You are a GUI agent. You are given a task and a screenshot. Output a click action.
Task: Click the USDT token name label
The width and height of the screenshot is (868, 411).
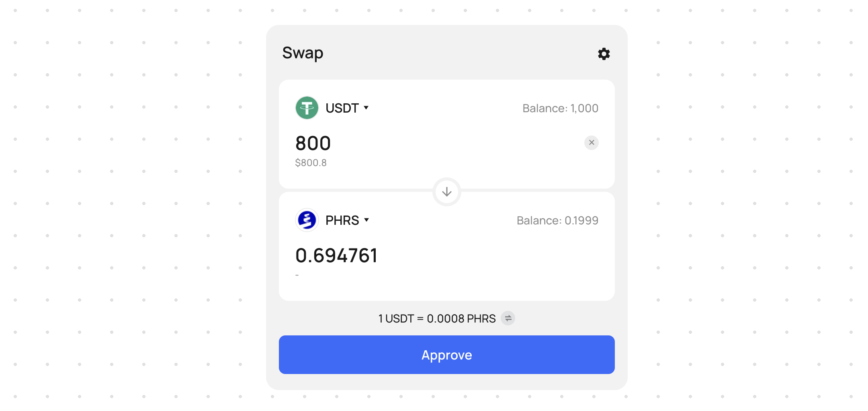pos(342,108)
